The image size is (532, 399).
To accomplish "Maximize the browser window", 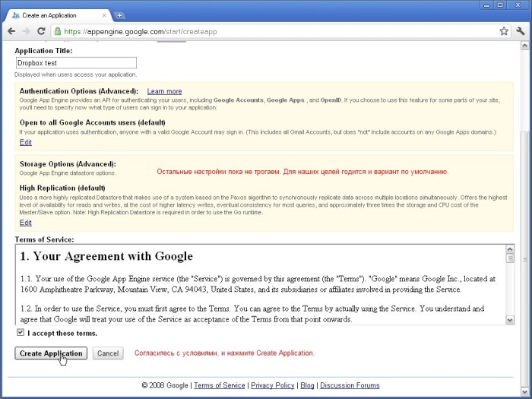I will tap(500, 5).
